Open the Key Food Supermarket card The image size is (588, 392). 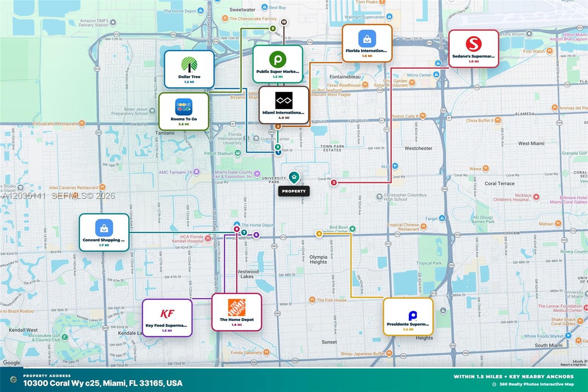(x=167, y=318)
